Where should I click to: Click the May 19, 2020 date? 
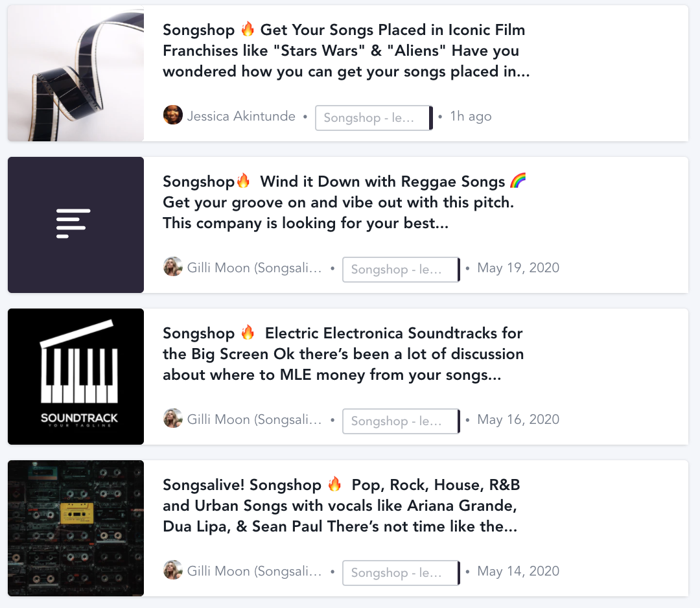point(518,268)
